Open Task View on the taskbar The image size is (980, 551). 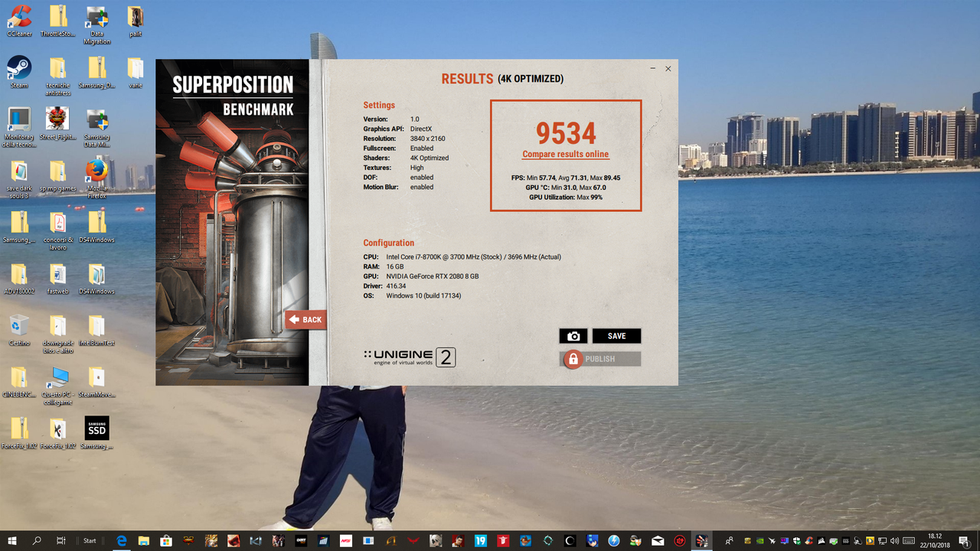[x=60, y=541]
